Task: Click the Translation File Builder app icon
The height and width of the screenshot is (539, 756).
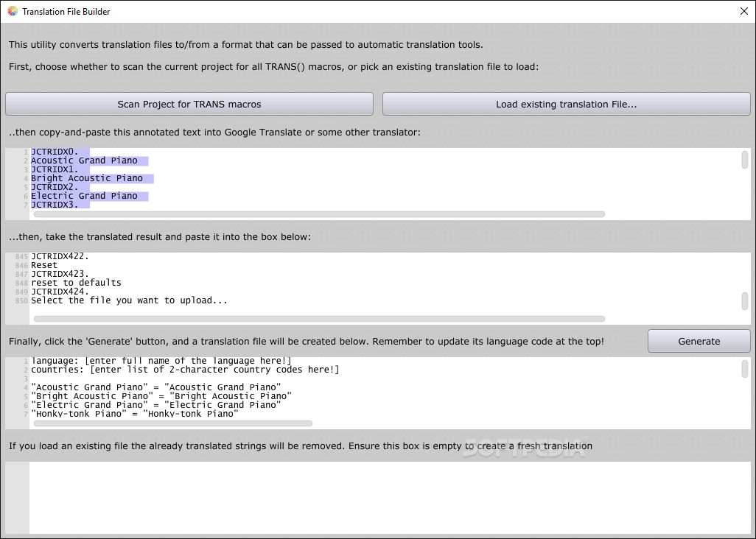Action: click(x=13, y=11)
